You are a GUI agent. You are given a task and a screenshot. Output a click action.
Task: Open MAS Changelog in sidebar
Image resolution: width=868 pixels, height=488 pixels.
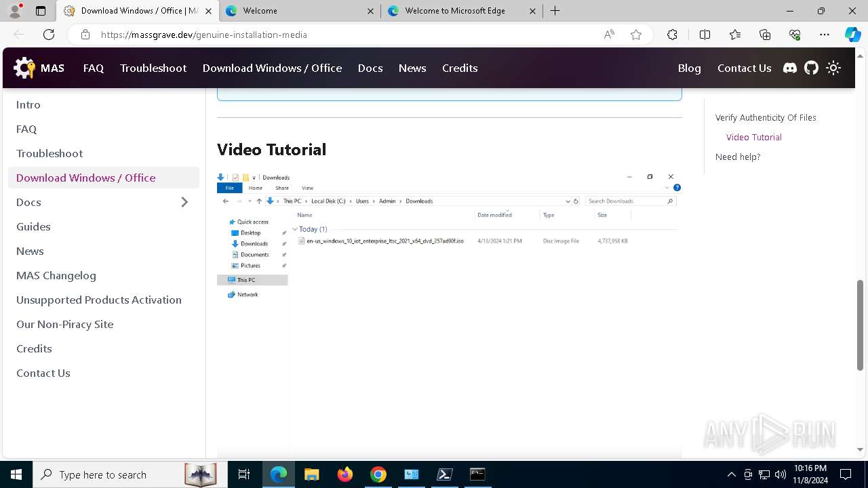point(104,275)
